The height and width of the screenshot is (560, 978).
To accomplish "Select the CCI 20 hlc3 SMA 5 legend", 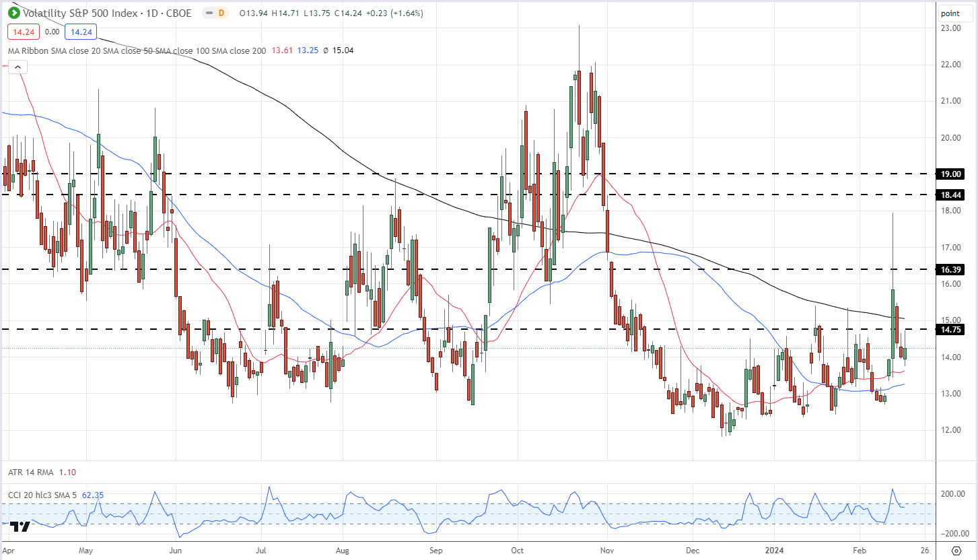I will tap(43, 495).
